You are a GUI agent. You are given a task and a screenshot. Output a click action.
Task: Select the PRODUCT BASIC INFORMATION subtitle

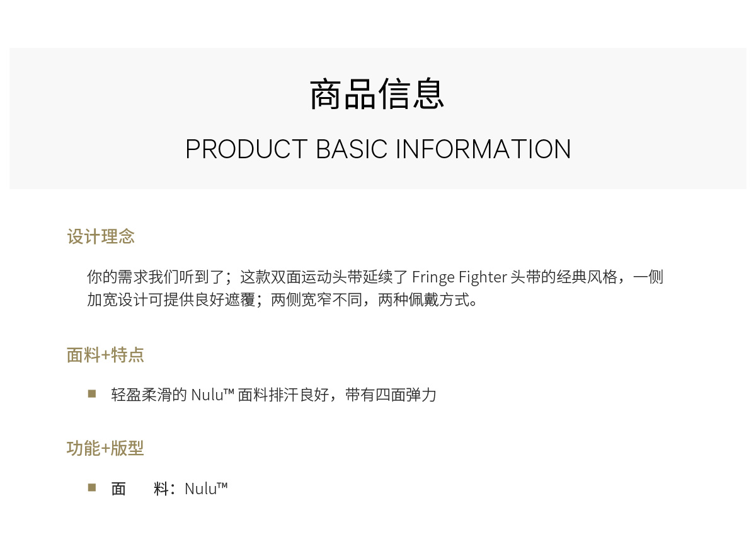point(378,149)
